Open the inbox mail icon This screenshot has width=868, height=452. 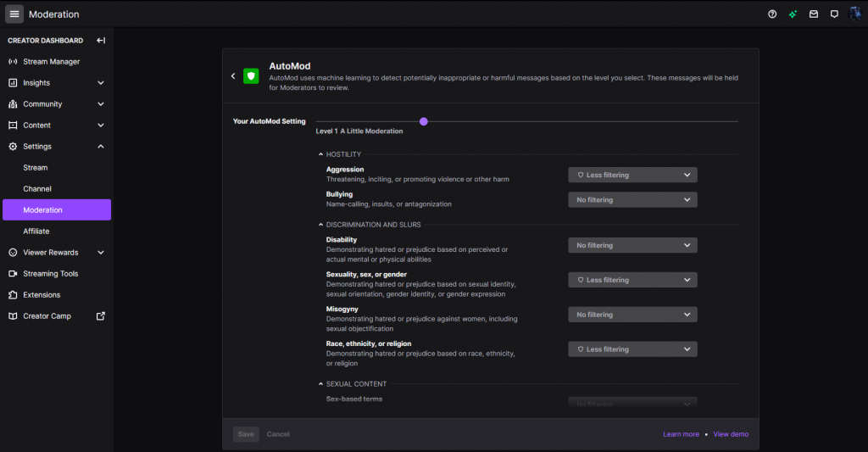tap(814, 14)
